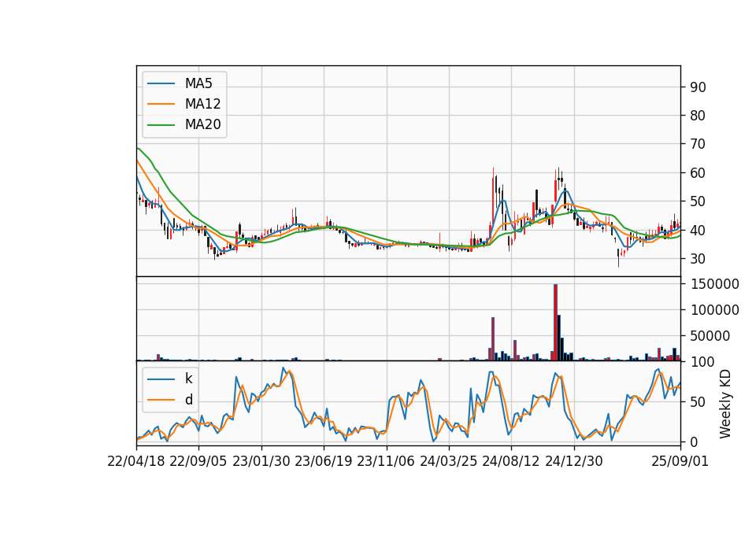Screen dimensions: 756x543
Task: Click the MA20 legend label
Action: tap(202, 125)
